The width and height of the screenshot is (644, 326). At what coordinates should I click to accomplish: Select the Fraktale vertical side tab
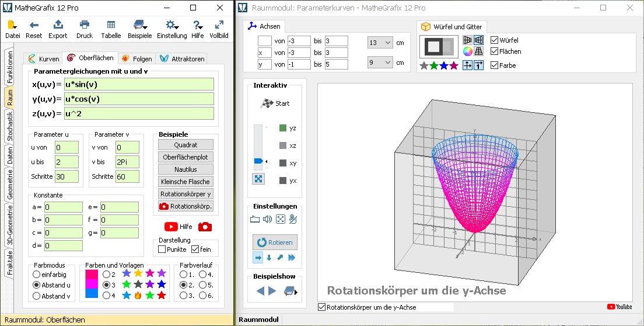click(x=10, y=263)
